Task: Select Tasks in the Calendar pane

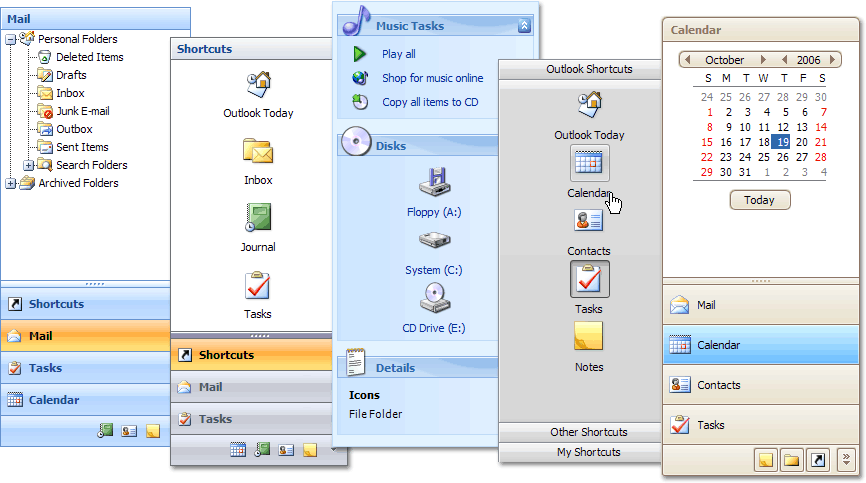Action: click(761, 425)
